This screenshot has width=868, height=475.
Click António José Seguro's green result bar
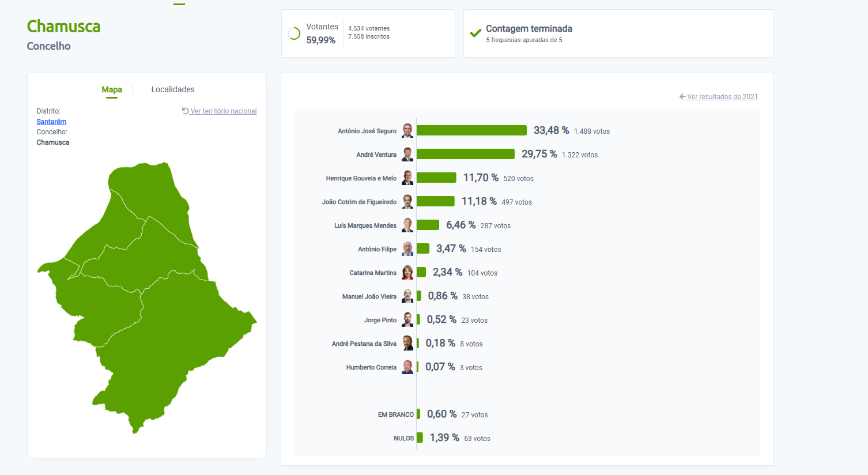471,131
